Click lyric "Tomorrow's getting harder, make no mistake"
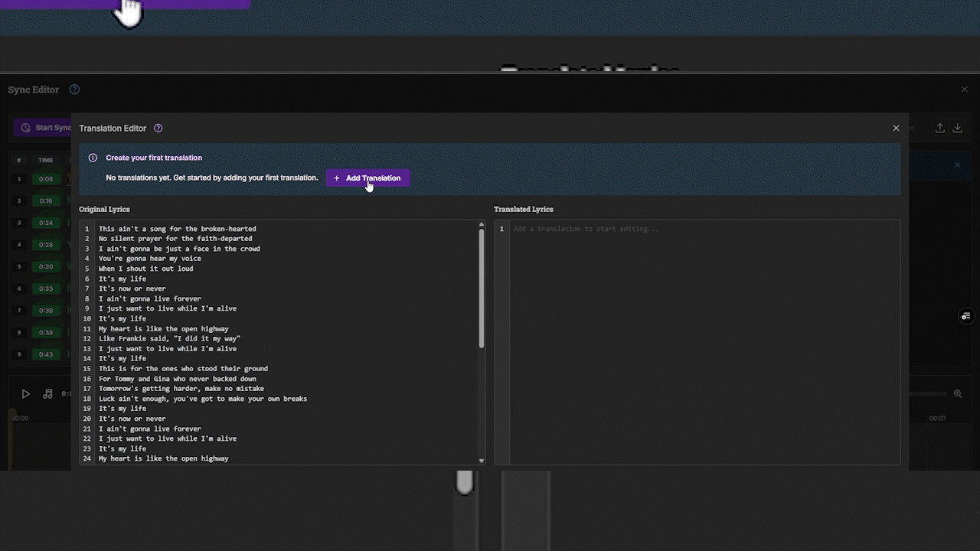The image size is (980, 551). click(181, 389)
